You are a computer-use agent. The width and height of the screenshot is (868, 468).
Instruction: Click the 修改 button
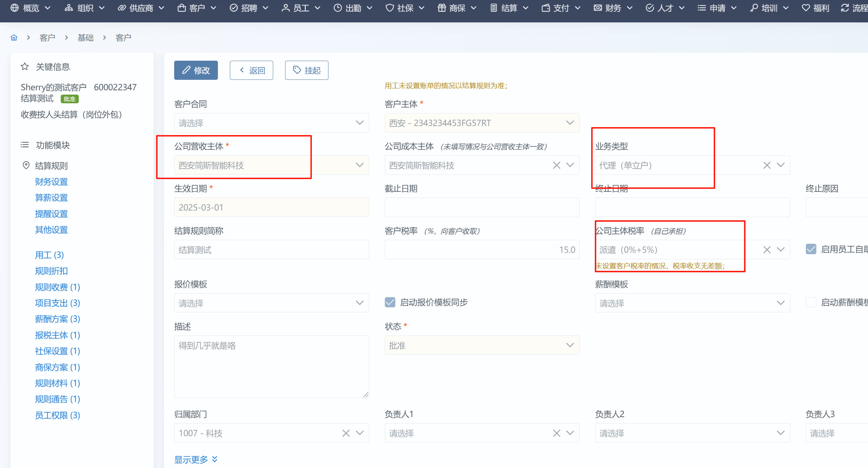point(196,70)
